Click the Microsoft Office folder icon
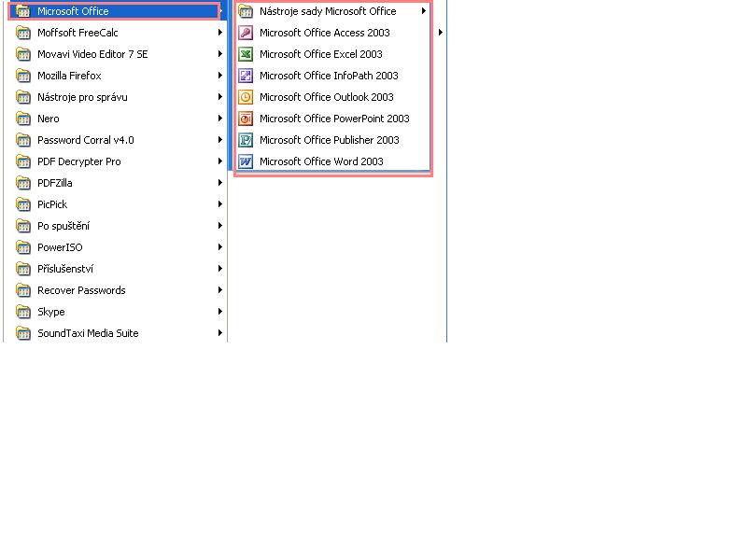The height and width of the screenshot is (560, 747). click(x=22, y=11)
